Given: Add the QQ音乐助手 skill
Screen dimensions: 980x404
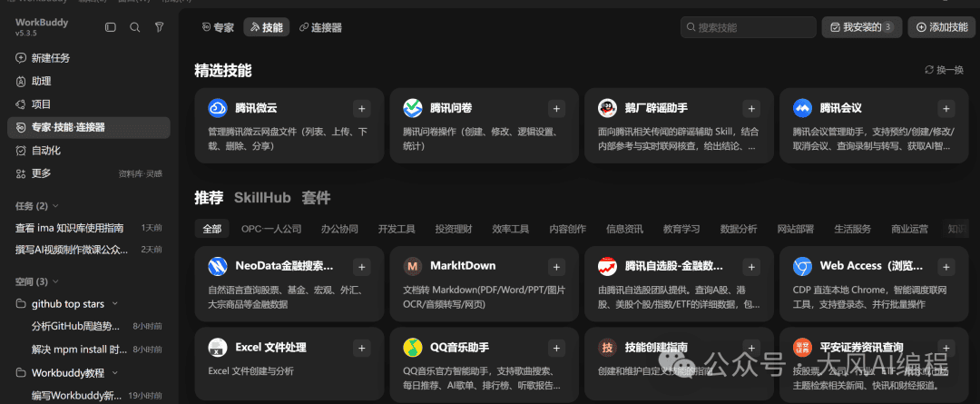Looking at the screenshot, I should click(x=556, y=348).
